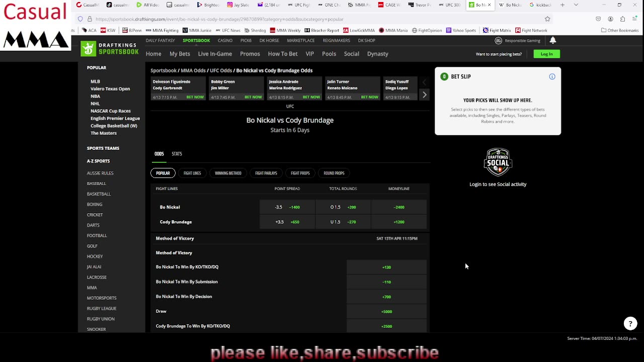Select the ODDS tab

(x=159, y=154)
